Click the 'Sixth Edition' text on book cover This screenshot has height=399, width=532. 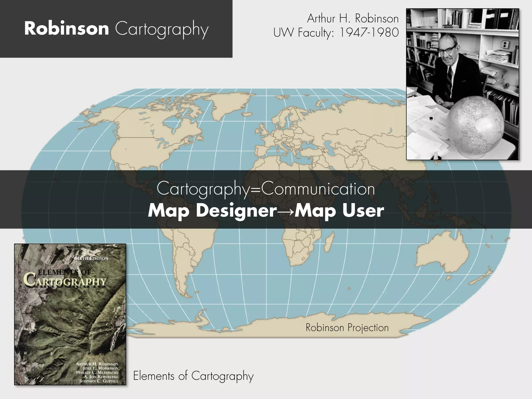(91, 258)
